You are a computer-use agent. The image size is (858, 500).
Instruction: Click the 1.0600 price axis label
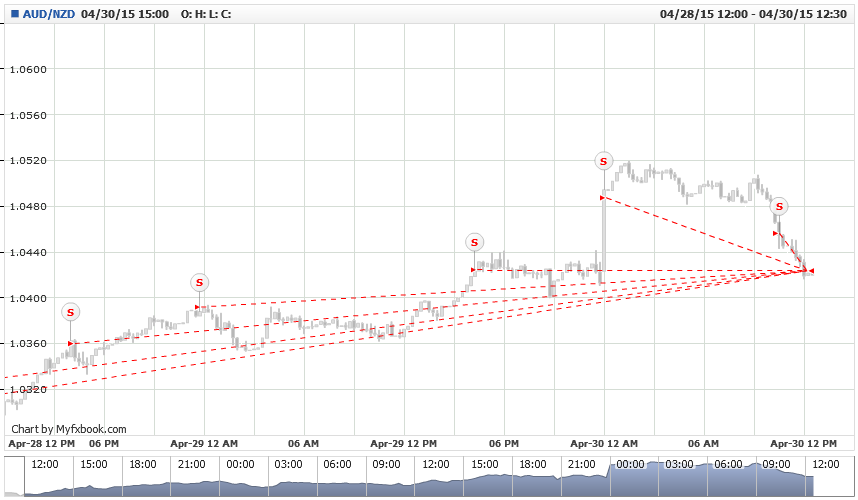[28, 69]
